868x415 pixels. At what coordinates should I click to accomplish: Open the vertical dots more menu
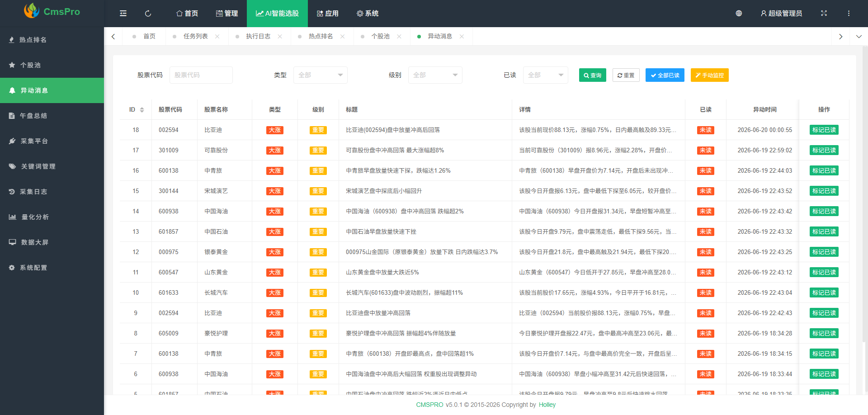point(849,14)
